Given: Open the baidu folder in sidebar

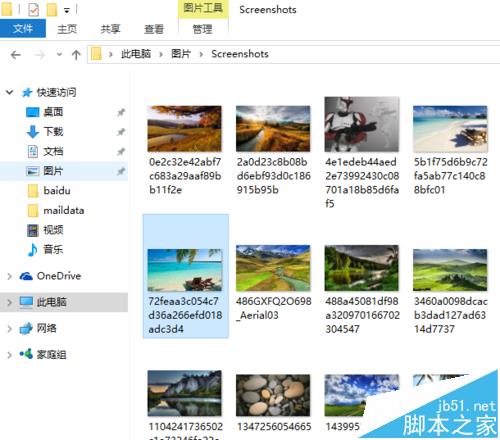Looking at the screenshot, I should (57, 191).
